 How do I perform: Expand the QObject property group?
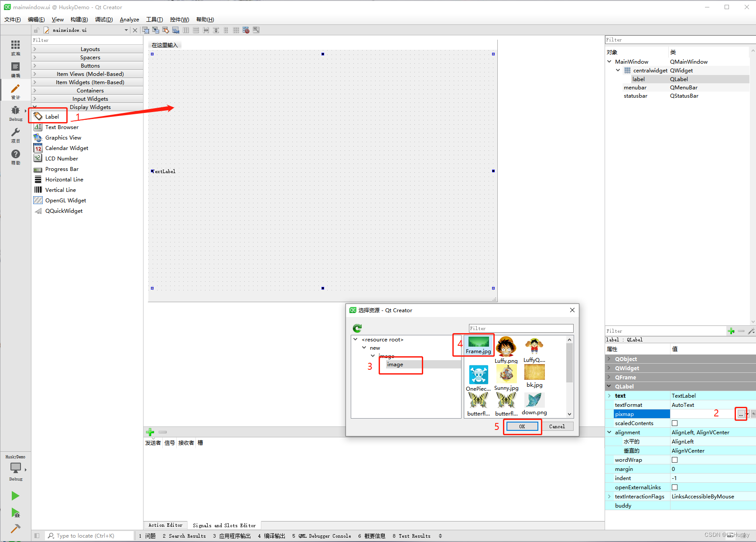609,359
